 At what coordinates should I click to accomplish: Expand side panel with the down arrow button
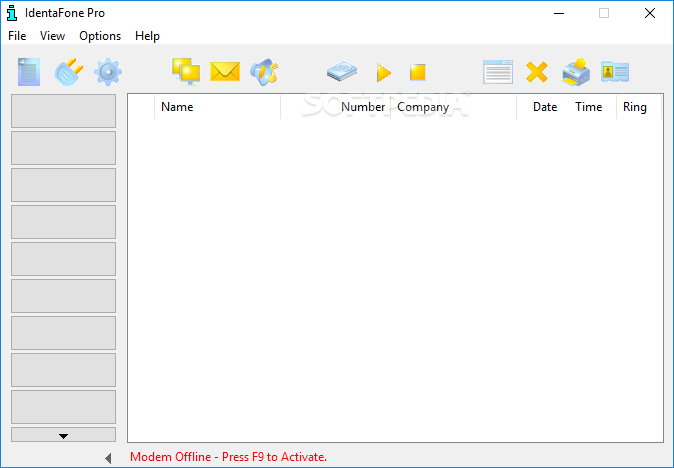(x=64, y=434)
